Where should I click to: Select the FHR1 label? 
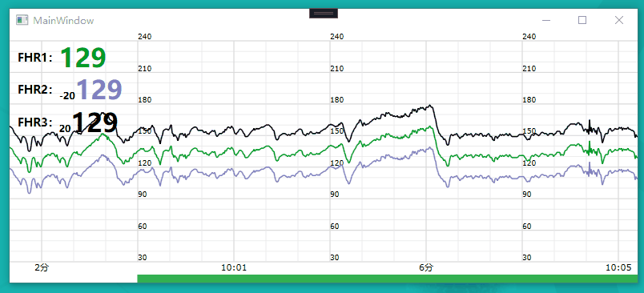pos(35,58)
